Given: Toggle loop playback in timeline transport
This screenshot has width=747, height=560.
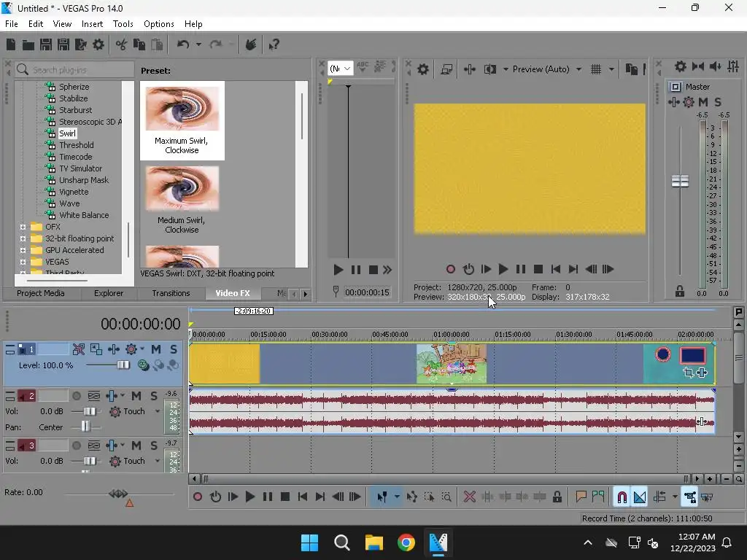Looking at the screenshot, I should (216, 497).
